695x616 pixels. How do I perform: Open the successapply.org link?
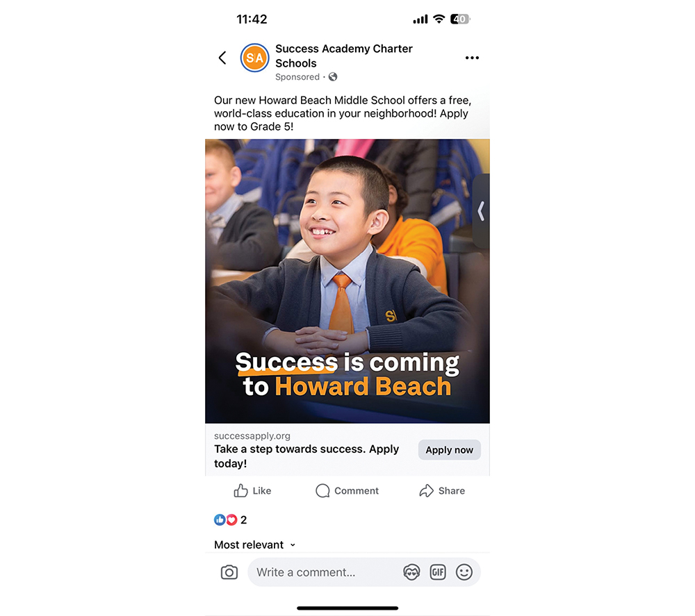252,435
